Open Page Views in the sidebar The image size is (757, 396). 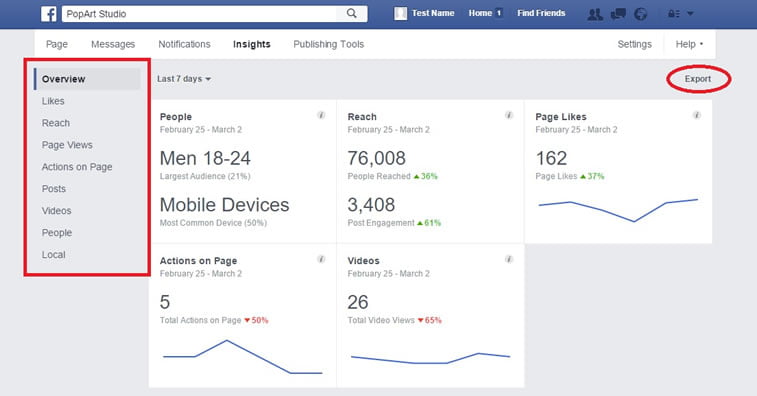pos(67,145)
